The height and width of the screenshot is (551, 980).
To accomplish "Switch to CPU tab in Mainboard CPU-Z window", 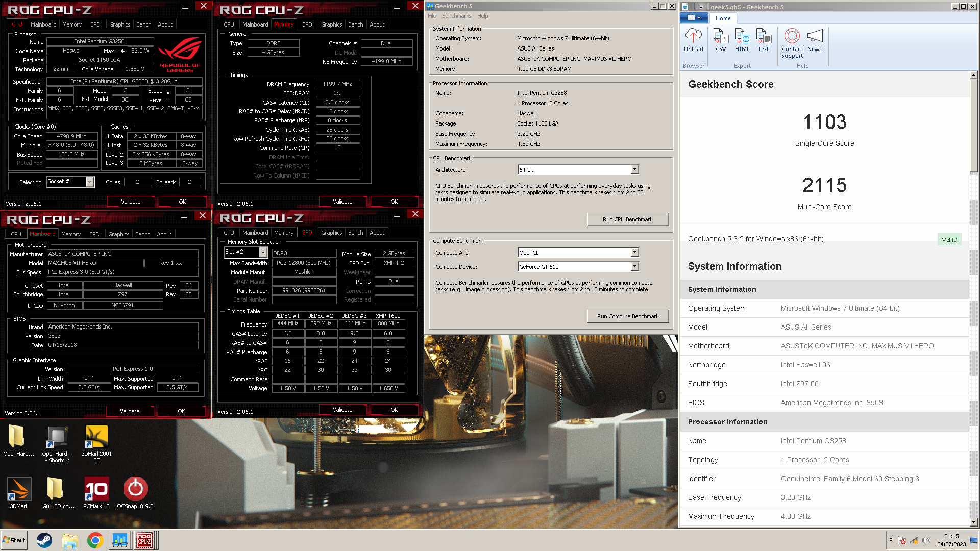I will point(16,234).
